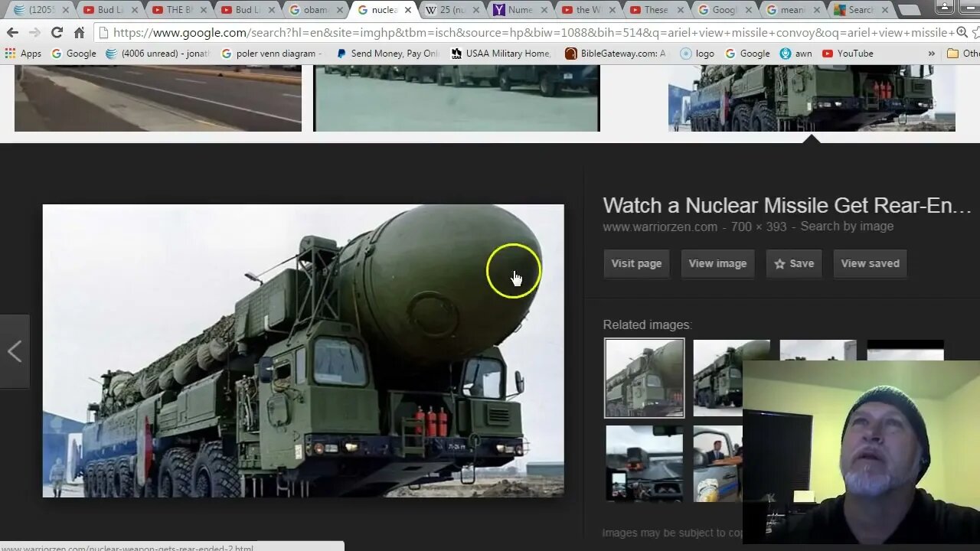The height and width of the screenshot is (551, 980).
Task: Click the View image button
Action: coord(717,263)
